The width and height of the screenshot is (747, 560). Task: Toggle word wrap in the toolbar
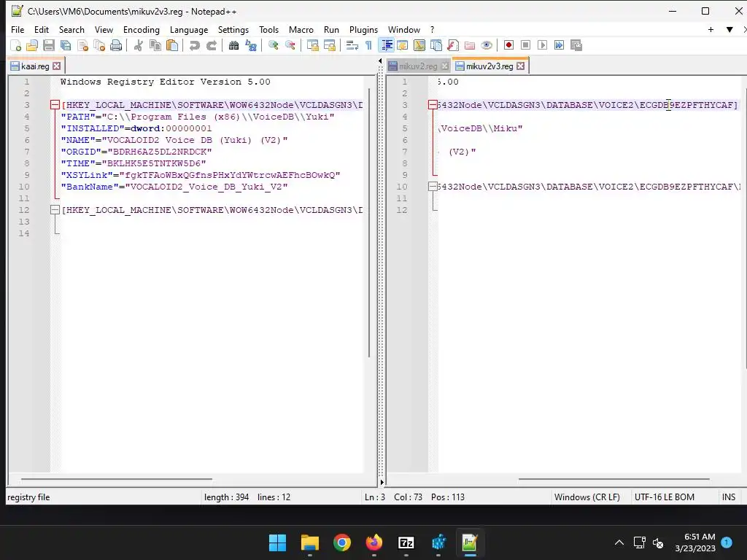(352, 45)
